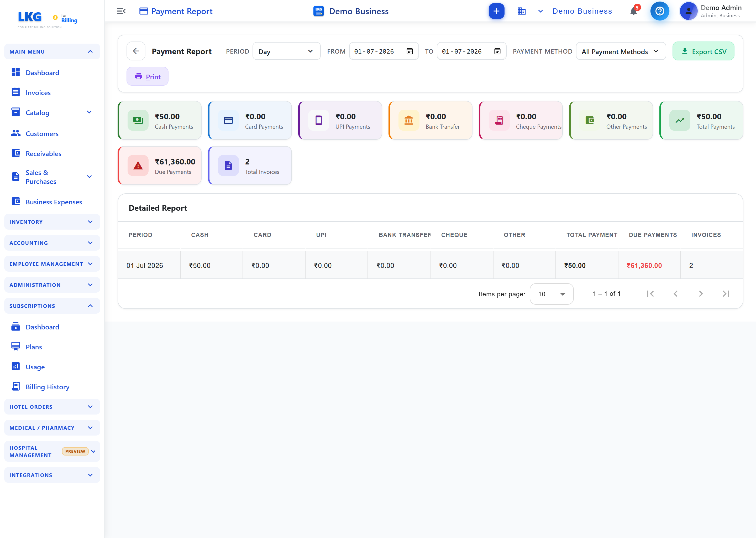Open the PERIOD dropdown showing Day
The image size is (756, 538).
(x=286, y=51)
